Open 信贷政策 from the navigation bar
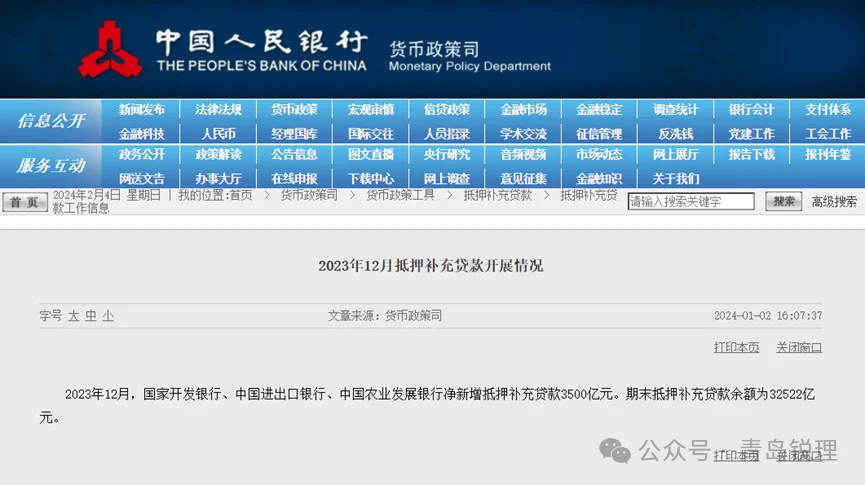Viewport: 865px width, 485px height. click(447, 110)
